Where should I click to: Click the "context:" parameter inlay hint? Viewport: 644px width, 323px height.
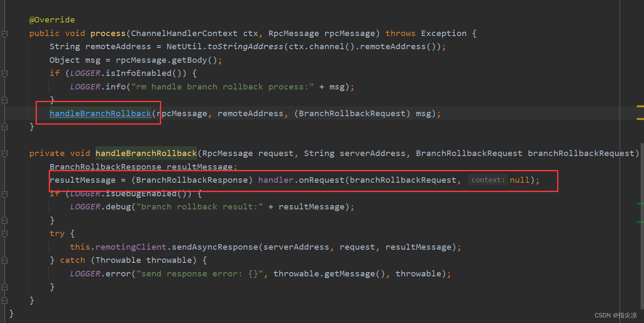point(488,180)
